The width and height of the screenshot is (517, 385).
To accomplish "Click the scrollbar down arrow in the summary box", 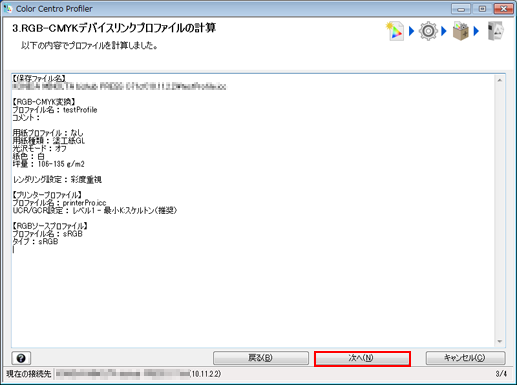I will point(500,341).
